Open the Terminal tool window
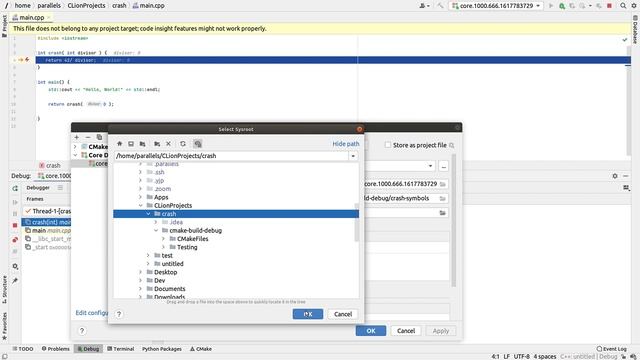Viewport: 640px width, 360px height. click(120, 349)
